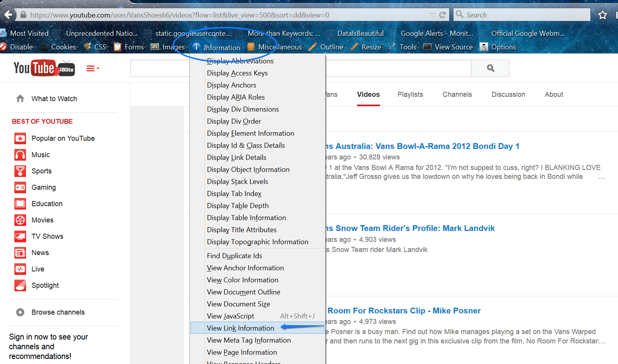The height and width of the screenshot is (364, 618).
Task: Click the browser Search box
Action: (x=522, y=15)
